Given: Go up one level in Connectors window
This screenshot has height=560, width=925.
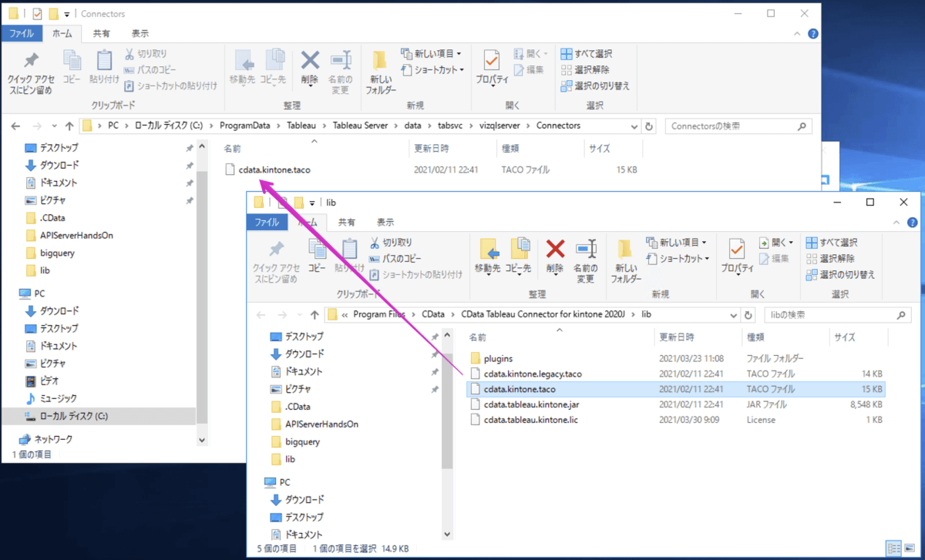Looking at the screenshot, I should click(69, 126).
